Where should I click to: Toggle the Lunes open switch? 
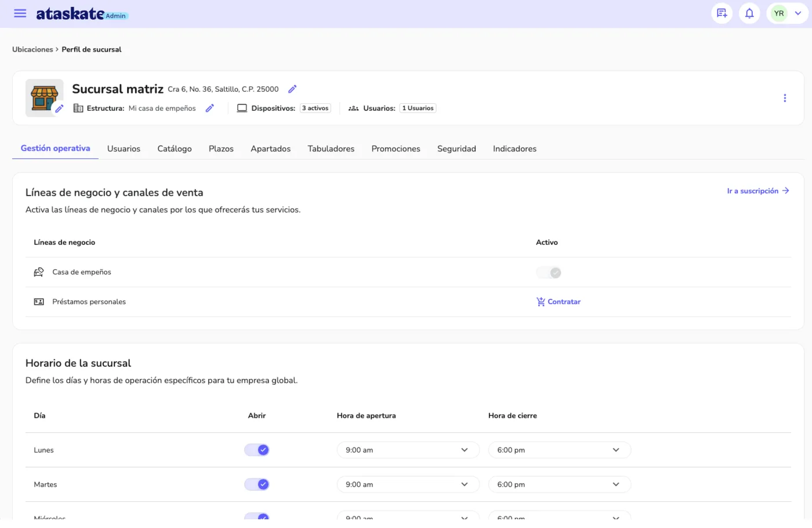pos(257,450)
